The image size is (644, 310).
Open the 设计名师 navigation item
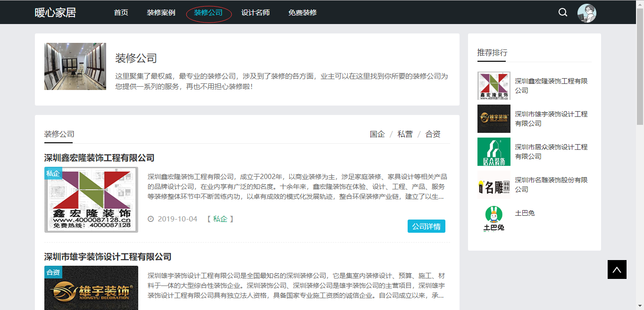coord(256,13)
